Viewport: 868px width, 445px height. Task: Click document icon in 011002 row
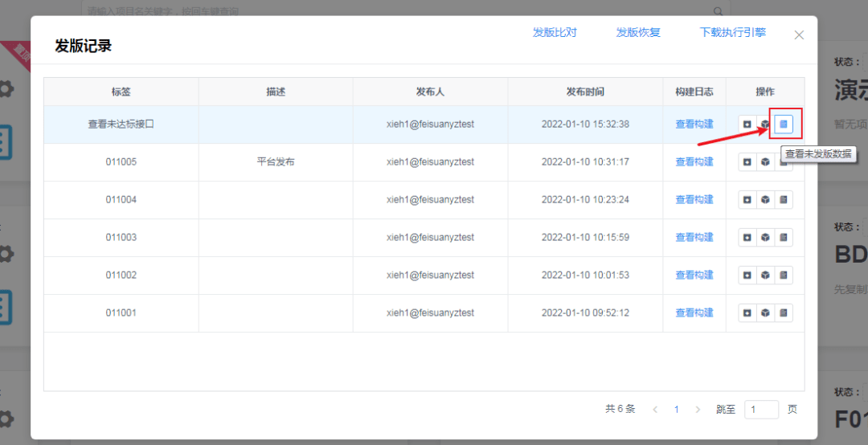784,275
